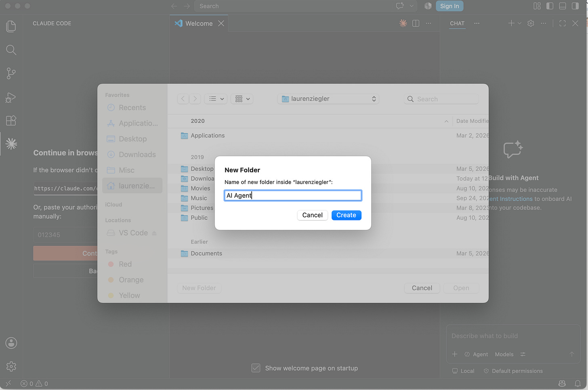This screenshot has height=390, width=588.
Task: Open the remote window indicator in the status bar
Action: click(8, 384)
